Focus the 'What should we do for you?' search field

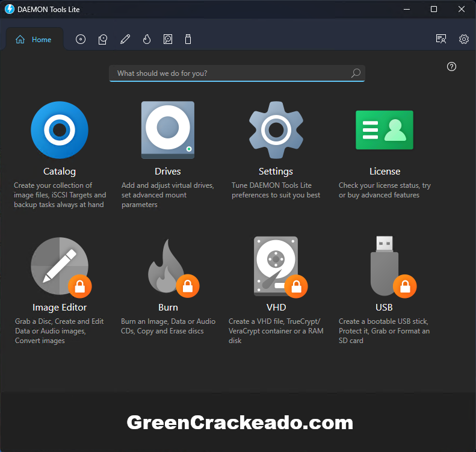(x=236, y=73)
